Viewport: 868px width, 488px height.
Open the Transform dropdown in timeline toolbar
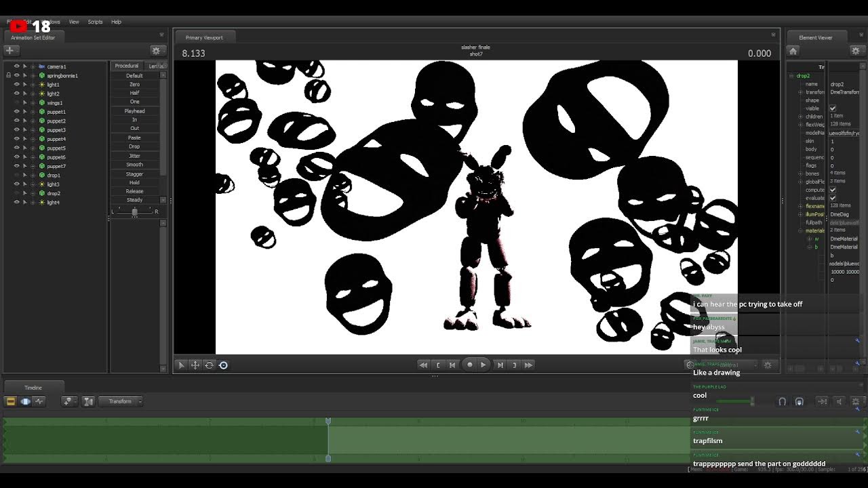[121, 401]
